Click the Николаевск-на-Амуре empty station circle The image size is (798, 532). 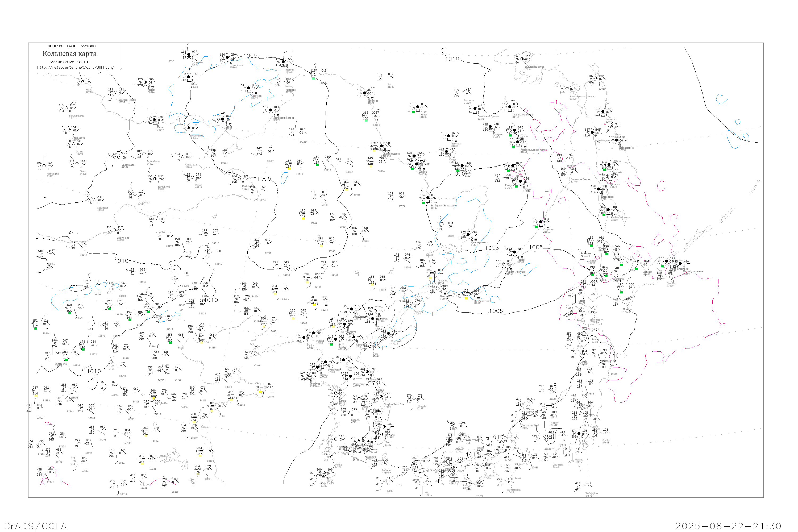pyautogui.click(x=567, y=89)
